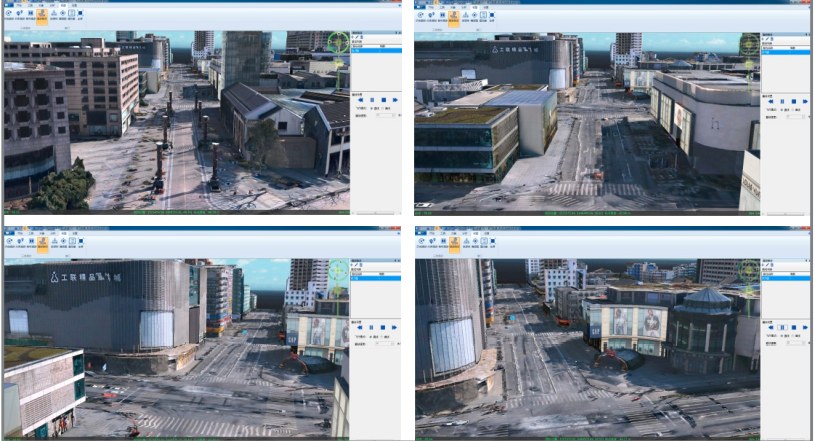The width and height of the screenshot is (815, 441).
Task: Click the pin toggle on top-left window's panel header
Action: click(397, 33)
